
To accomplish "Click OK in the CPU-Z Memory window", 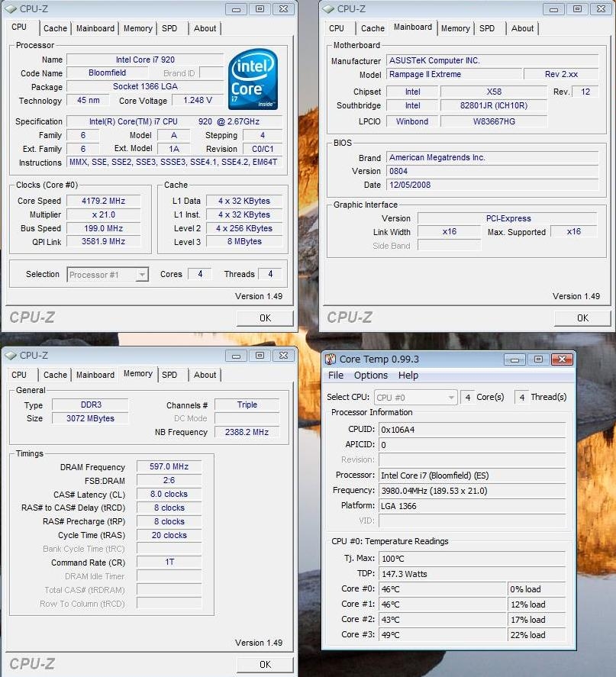I will [x=265, y=665].
